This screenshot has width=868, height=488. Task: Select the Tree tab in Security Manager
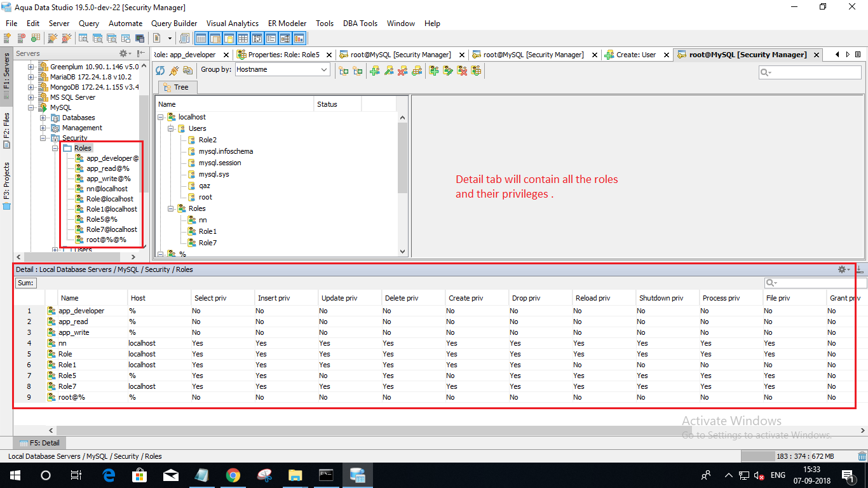(x=176, y=87)
